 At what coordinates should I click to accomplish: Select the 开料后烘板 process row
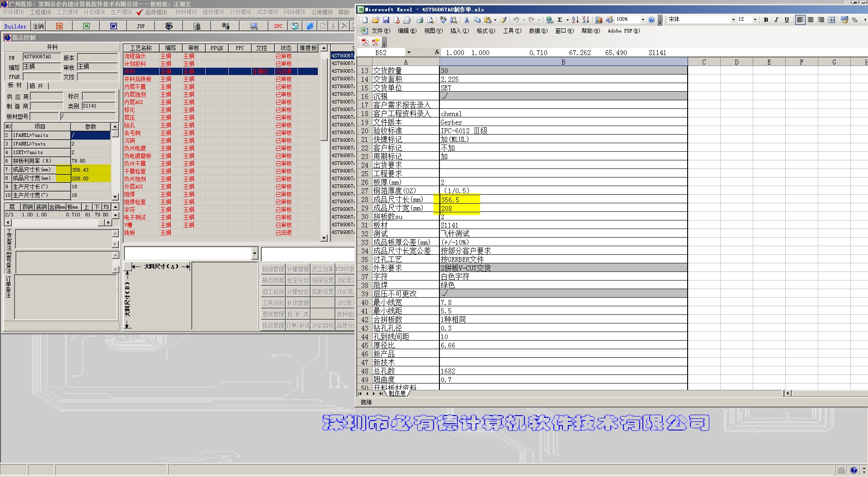[x=221, y=79]
